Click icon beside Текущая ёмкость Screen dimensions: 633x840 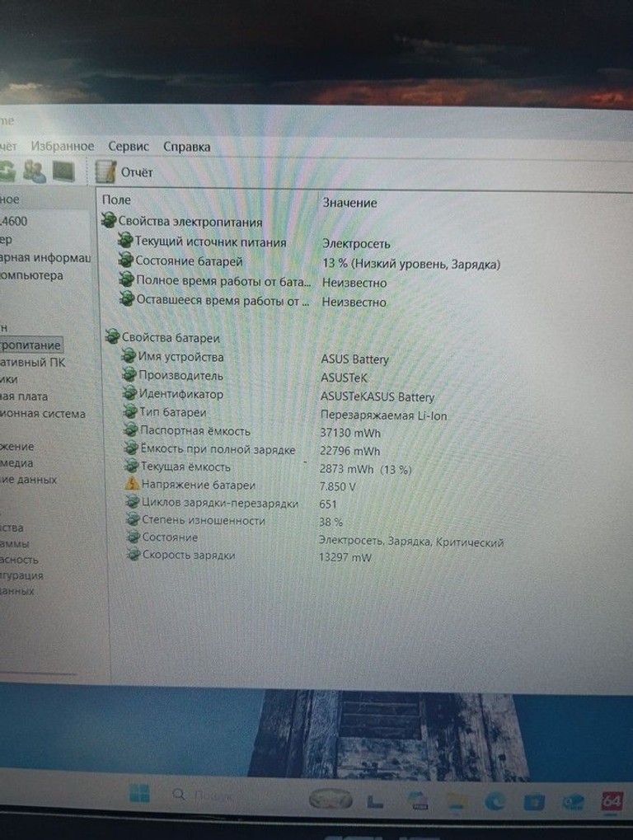point(132,465)
